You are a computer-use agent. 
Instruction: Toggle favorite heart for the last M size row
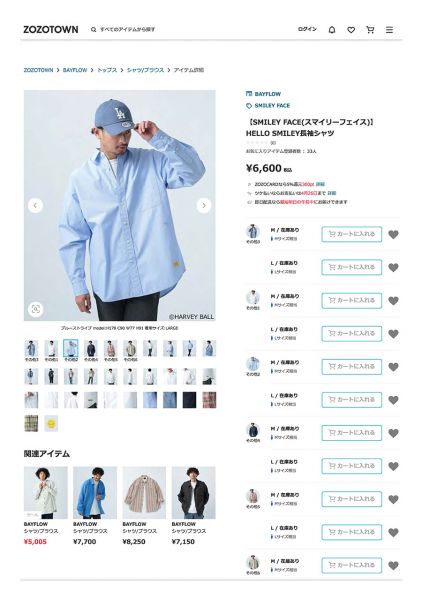click(x=393, y=565)
